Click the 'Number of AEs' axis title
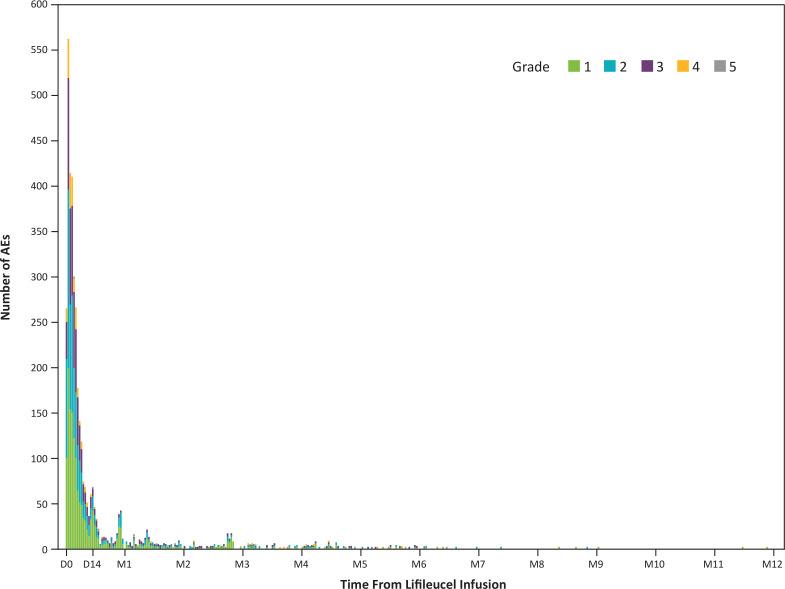Image resolution: width=785 pixels, height=589 pixels. (x=6, y=277)
